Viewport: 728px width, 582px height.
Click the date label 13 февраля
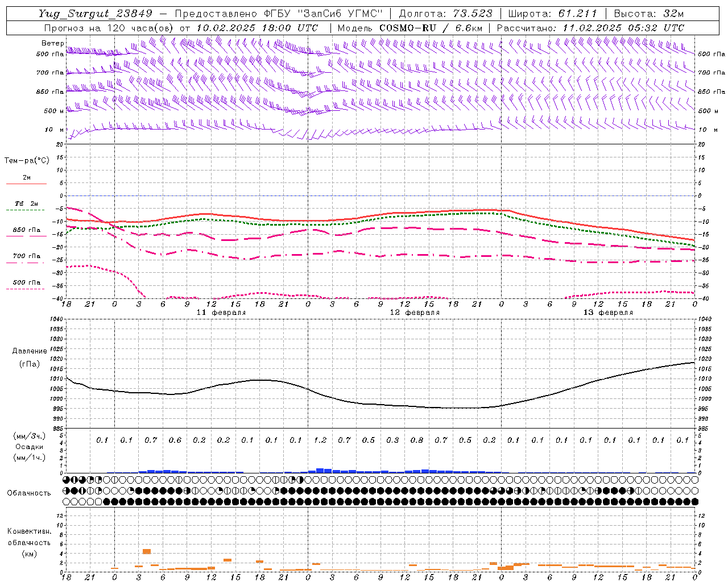[608, 313]
